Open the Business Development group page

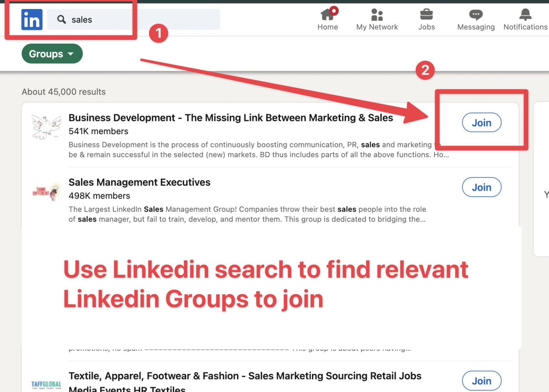[x=231, y=117]
